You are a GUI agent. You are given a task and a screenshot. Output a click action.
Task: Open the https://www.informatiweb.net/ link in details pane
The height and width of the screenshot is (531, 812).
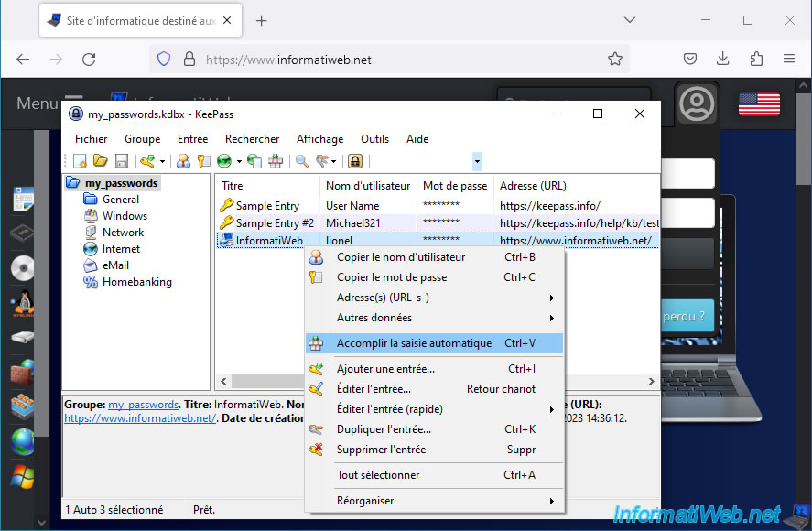click(x=140, y=418)
